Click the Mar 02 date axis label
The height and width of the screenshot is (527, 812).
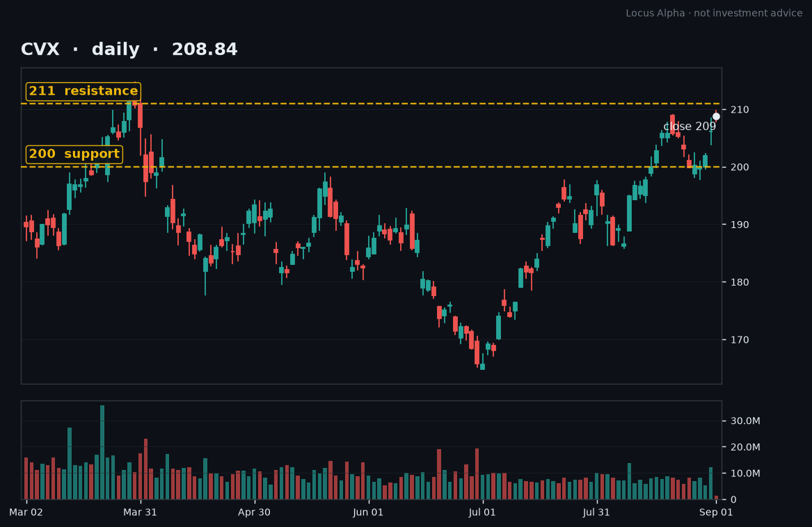pyautogui.click(x=26, y=512)
